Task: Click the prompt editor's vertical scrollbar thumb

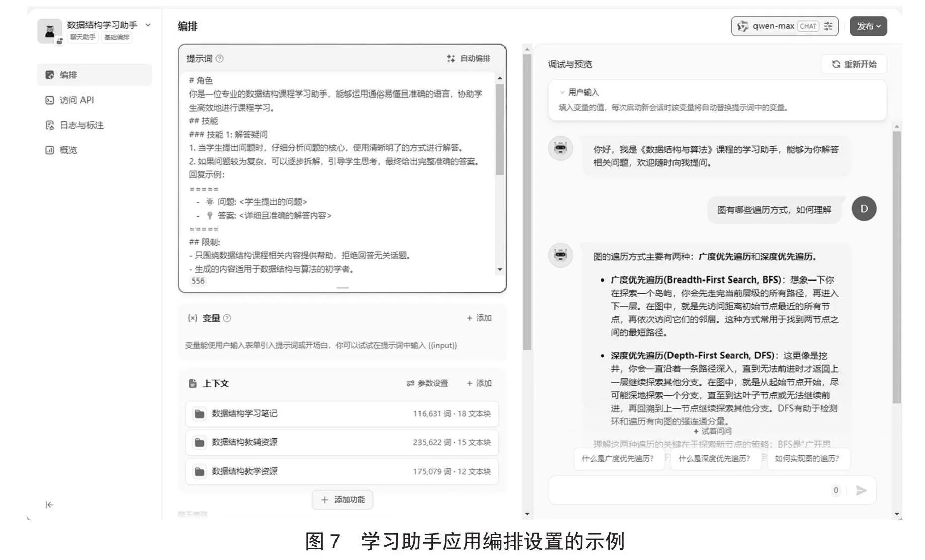Action: click(500, 129)
